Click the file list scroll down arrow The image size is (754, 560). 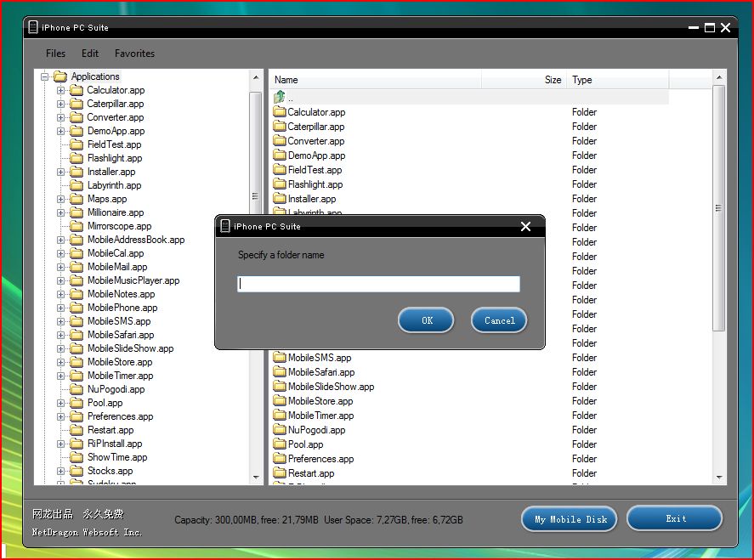(x=719, y=478)
